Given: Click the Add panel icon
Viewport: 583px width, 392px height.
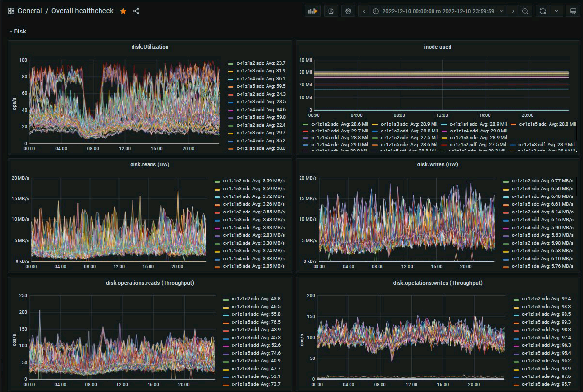Looking at the screenshot, I should click(313, 11).
